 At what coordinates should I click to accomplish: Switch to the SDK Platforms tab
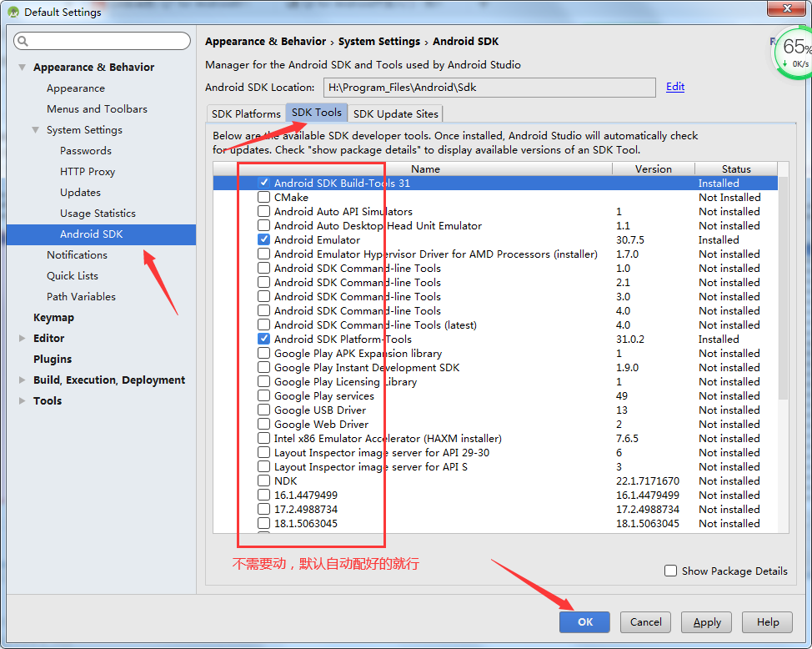(246, 113)
